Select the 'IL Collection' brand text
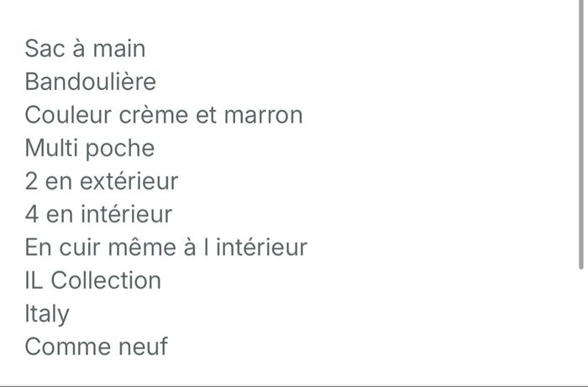Screen dimensions: 588x387 click(92, 280)
